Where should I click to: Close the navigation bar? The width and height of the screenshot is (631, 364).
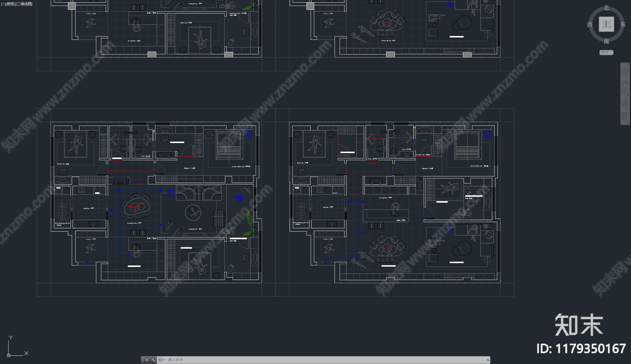628,64
